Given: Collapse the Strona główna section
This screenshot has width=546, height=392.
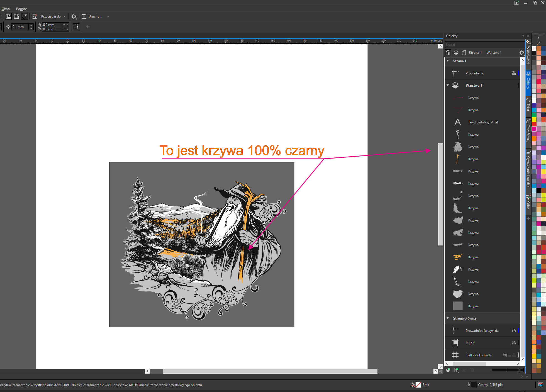Looking at the screenshot, I should 448,318.
